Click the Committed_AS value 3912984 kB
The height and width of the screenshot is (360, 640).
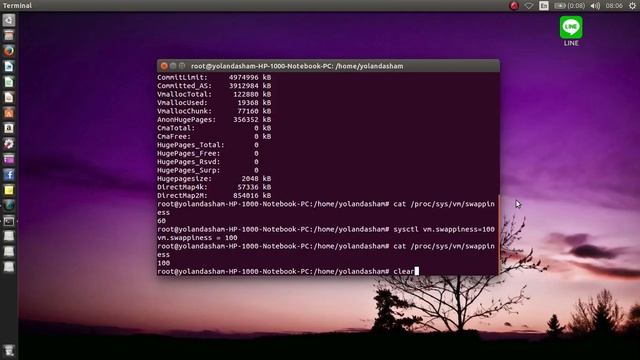pos(250,86)
